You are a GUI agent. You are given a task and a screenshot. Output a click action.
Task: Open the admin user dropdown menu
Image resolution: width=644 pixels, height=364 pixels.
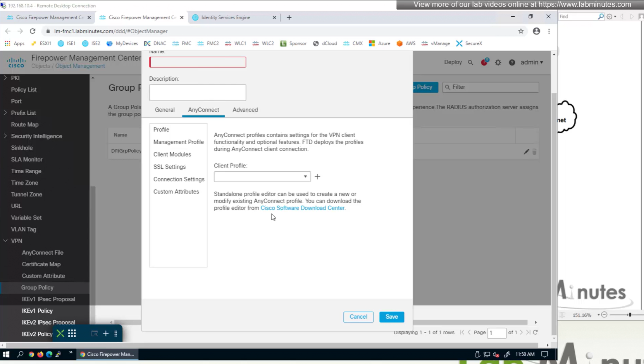click(x=532, y=62)
